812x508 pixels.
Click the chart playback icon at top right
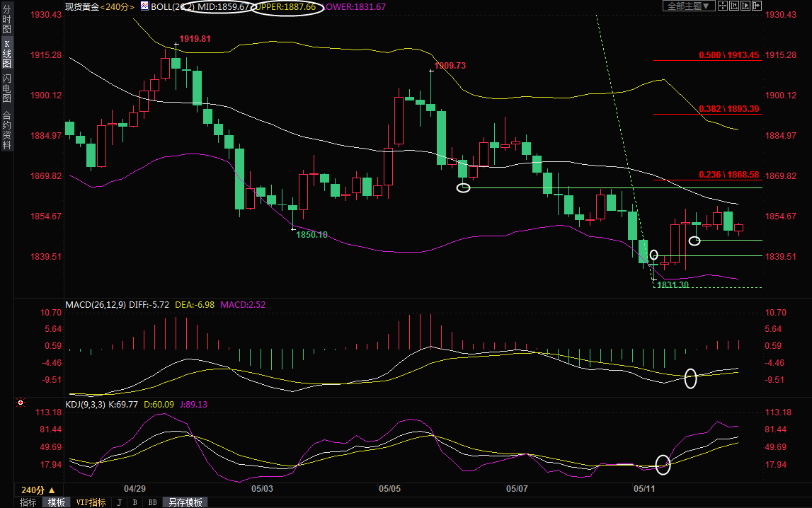click(745, 6)
